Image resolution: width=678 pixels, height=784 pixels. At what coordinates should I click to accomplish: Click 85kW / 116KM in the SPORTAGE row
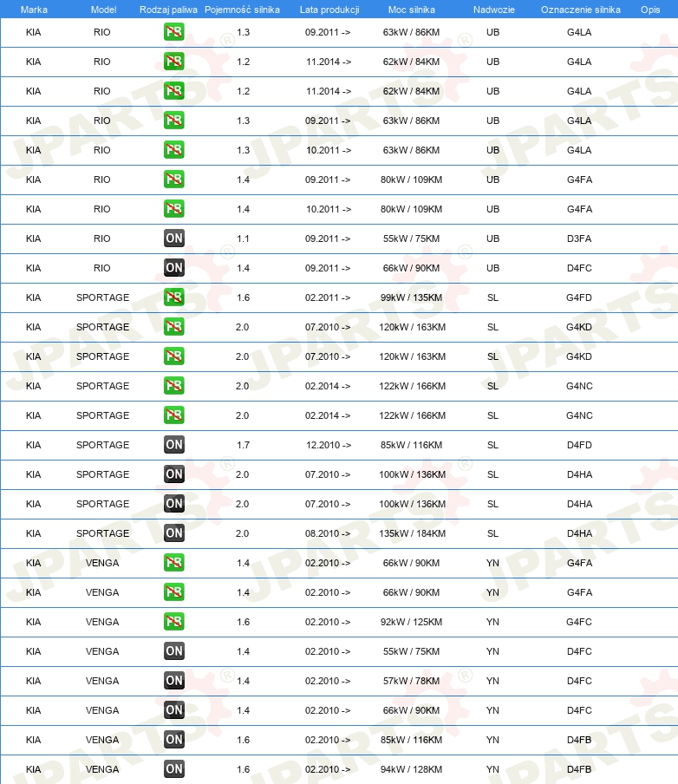[411, 445]
